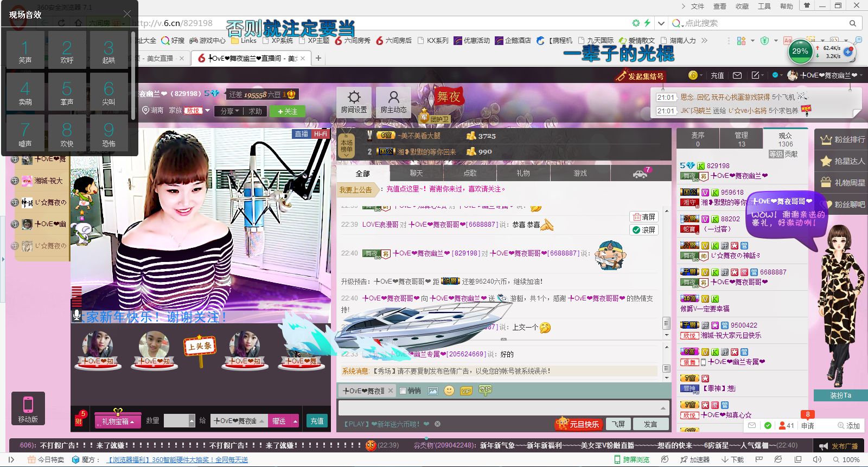The width and height of the screenshot is (868, 467).
Task: Click the VIP icon in chat toolbar
Action: [x=466, y=391]
